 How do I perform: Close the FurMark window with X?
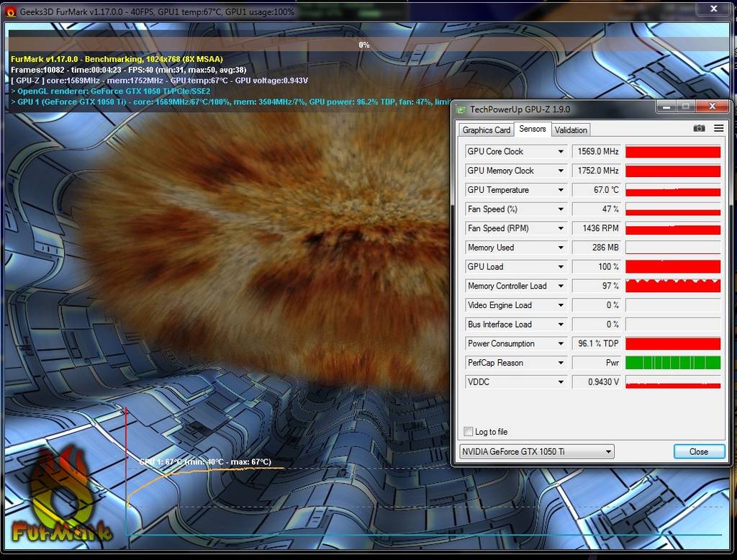[713, 9]
